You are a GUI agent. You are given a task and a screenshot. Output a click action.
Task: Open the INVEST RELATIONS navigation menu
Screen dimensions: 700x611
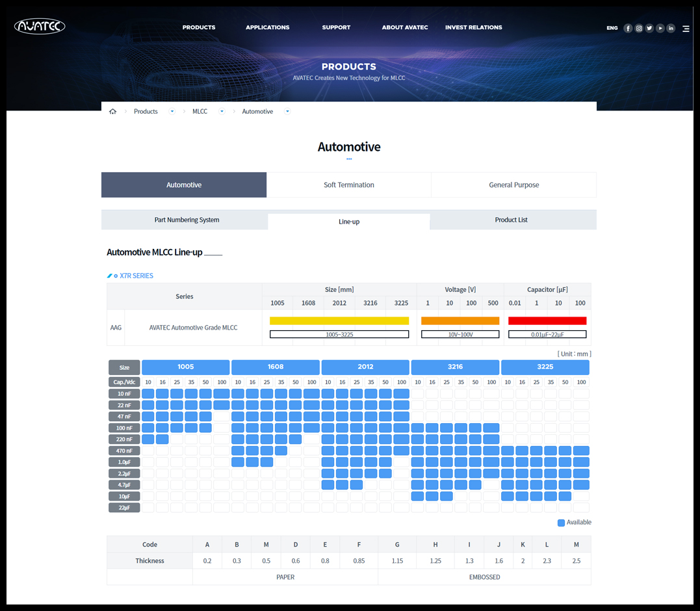click(474, 27)
